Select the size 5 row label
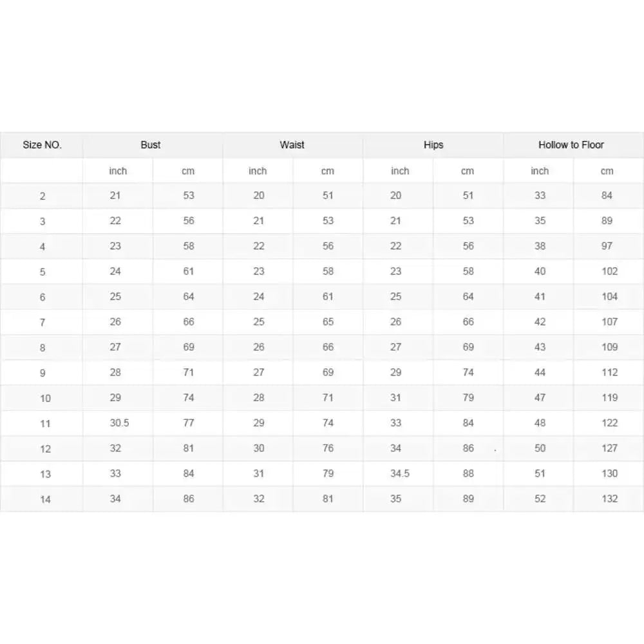Viewport: 644px width, 644px height. click(43, 272)
